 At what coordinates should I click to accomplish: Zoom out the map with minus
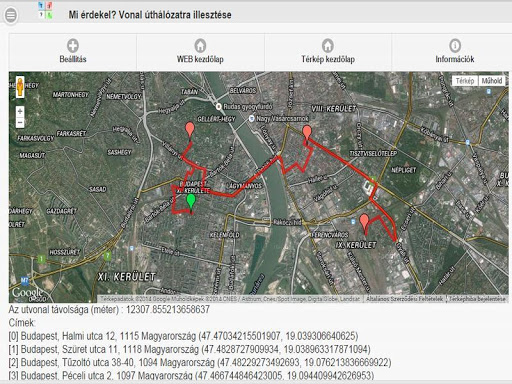click(x=20, y=123)
